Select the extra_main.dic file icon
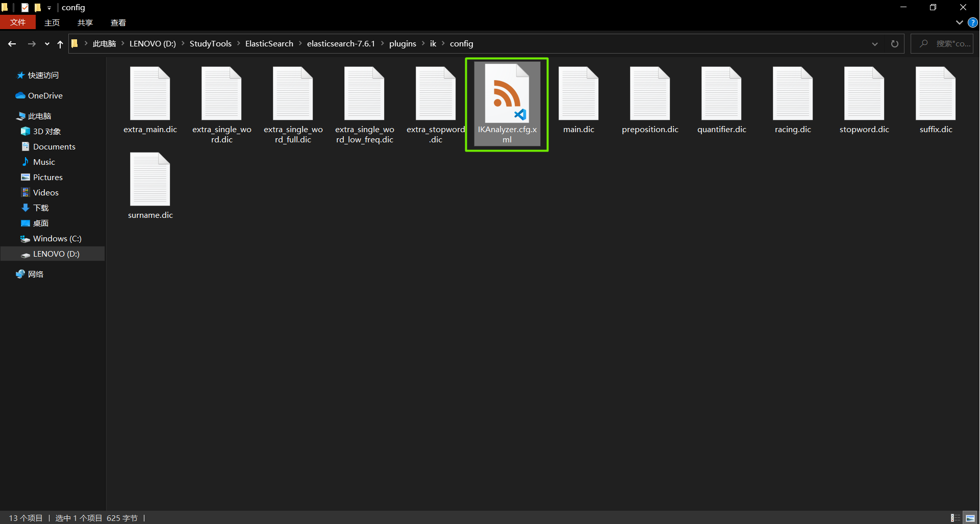 [x=150, y=93]
